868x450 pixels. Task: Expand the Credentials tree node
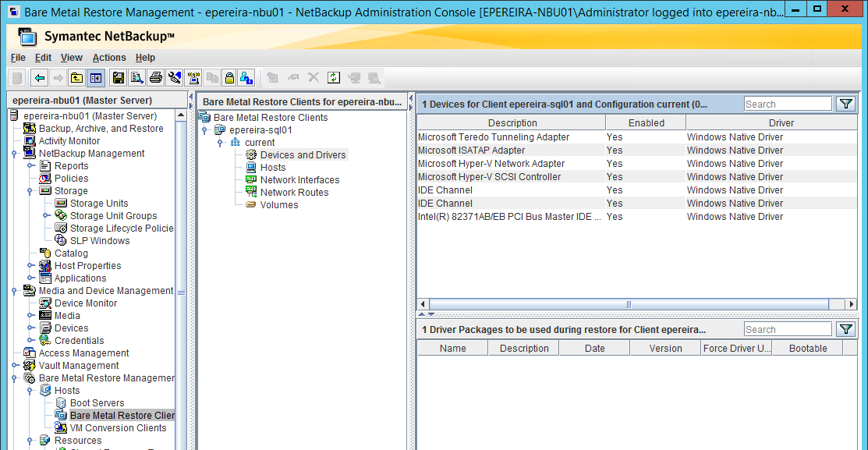tap(30, 340)
